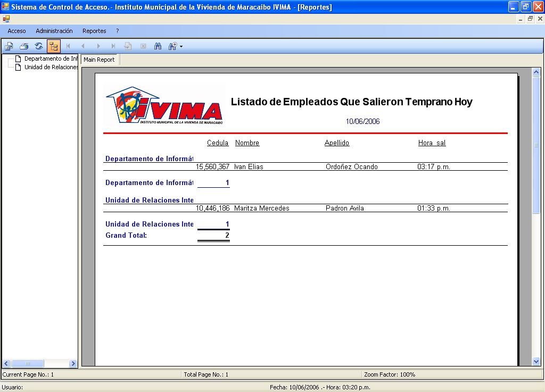Open the ? help menu
545x392 pixels.
click(x=118, y=31)
